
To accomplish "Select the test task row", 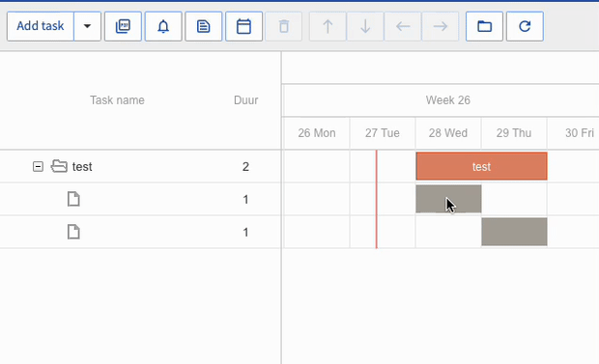I will click(140, 166).
